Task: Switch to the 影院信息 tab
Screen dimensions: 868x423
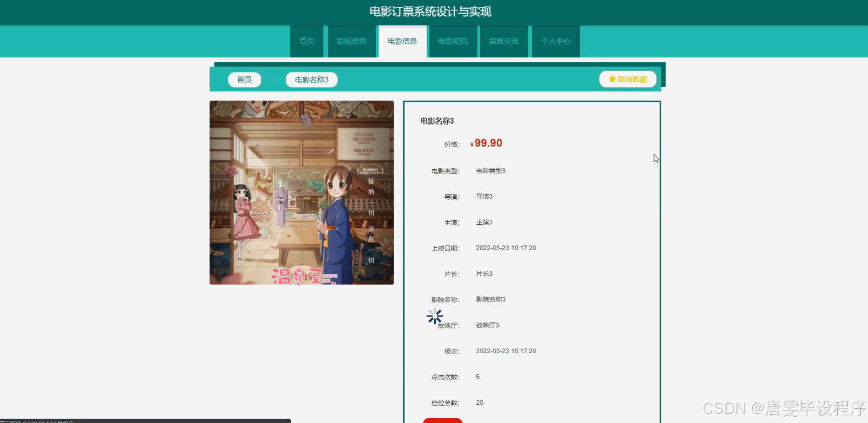Action: coord(352,41)
